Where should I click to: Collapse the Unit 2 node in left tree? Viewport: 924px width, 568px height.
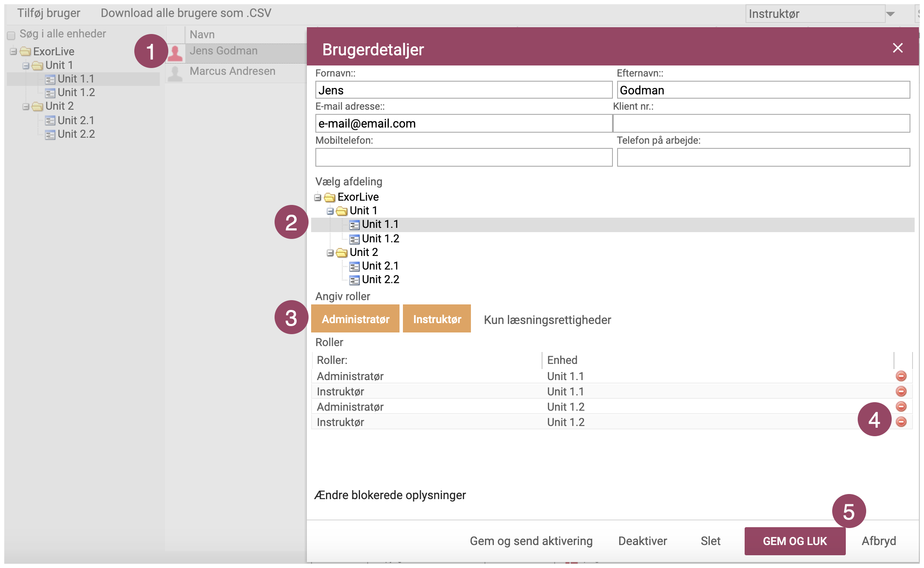pos(26,106)
